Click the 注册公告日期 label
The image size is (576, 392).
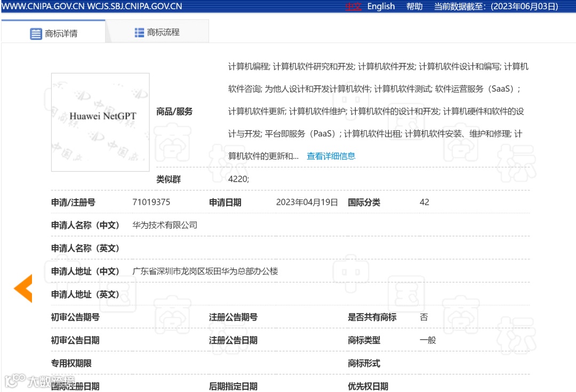click(233, 340)
